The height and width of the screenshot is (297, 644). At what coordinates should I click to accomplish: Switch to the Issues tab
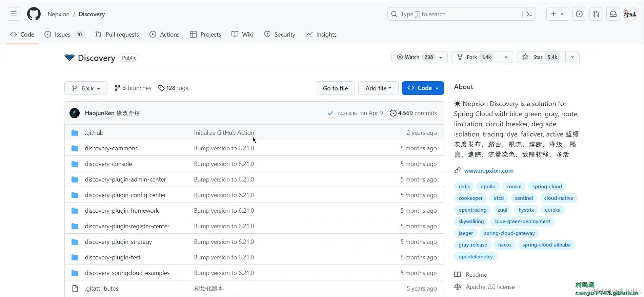click(x=64, y=35)
